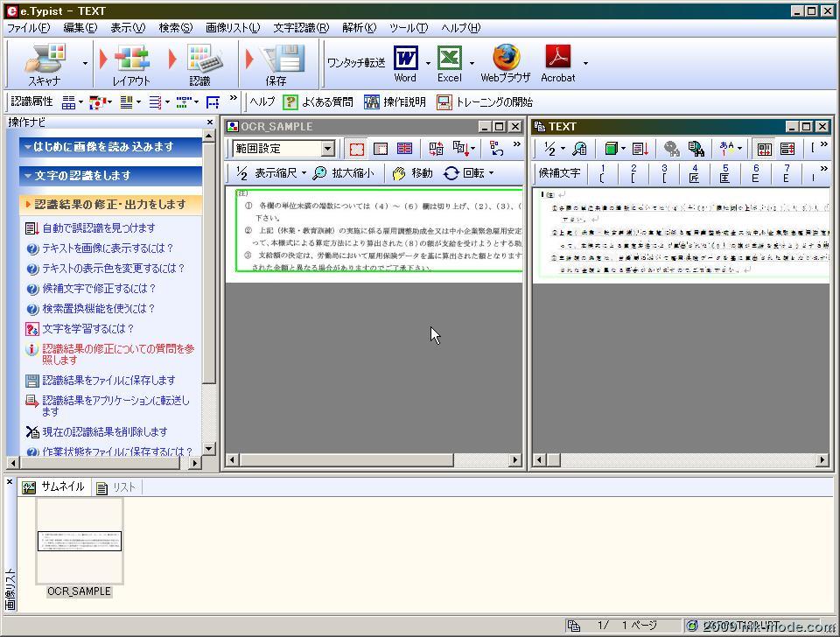Click the Save (保存) floppy icon
This screenshot has width=840, height=637.
[276, 61]
